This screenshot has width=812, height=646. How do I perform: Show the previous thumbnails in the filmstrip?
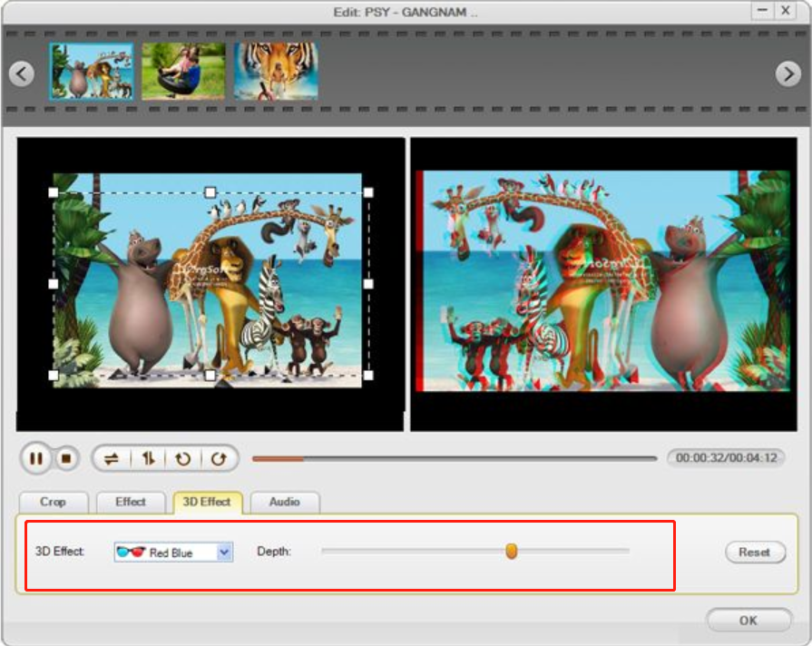pos(22,73)
